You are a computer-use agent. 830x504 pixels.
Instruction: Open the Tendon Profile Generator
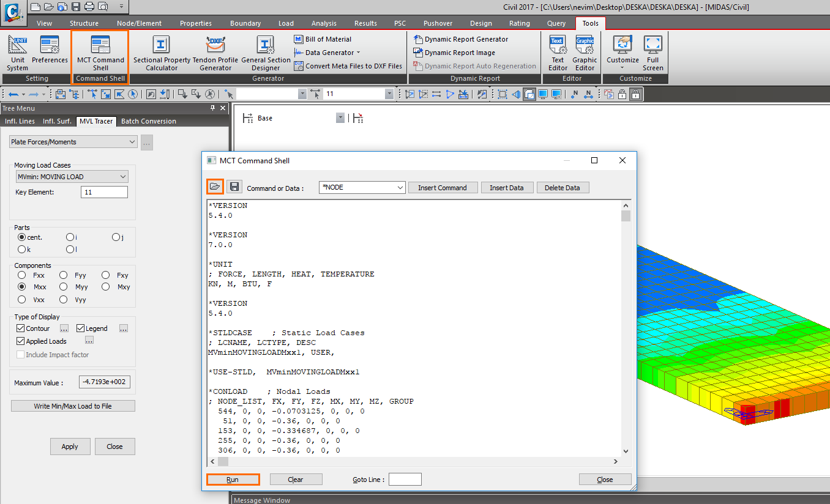(x=215, y=53)
